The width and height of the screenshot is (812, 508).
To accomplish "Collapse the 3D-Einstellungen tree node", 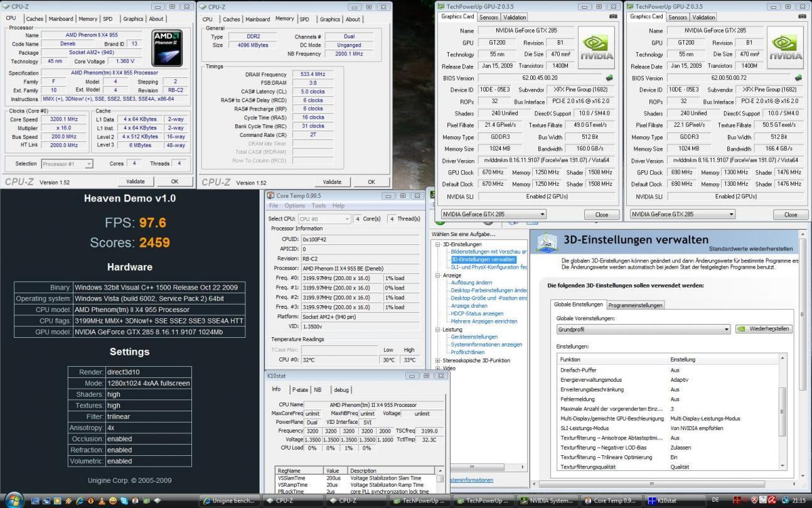I will (x=438, y=244).
